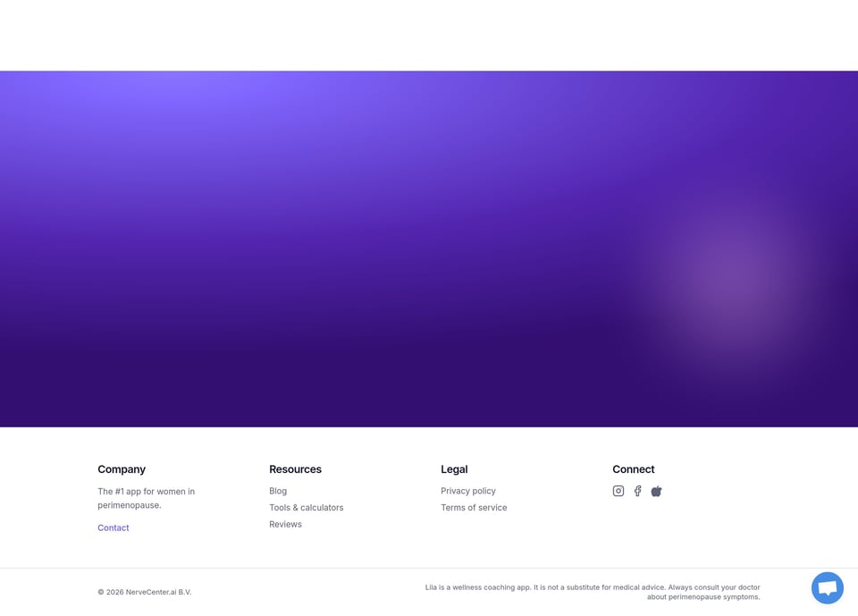Visit the Facebook page icon
Image resolution: width=858 pixels, height=616 pixels.
(637, 491)
